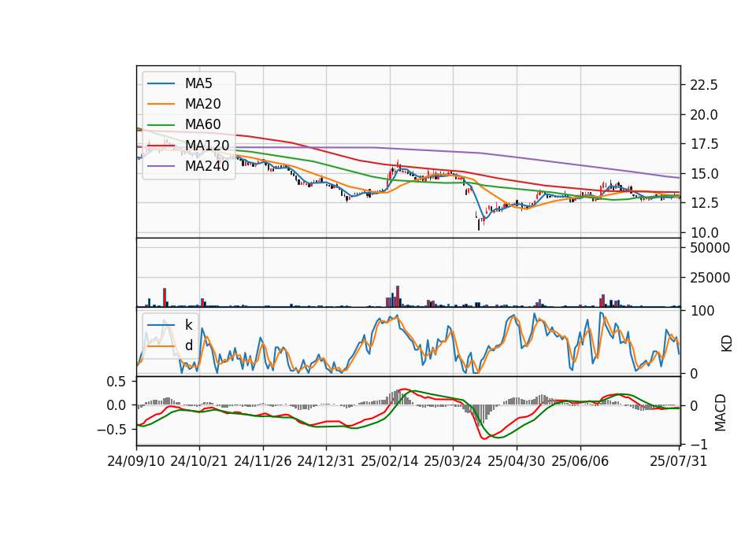The height and width of the screenshot is (543, 756).
Task: Click the MA20 legend label
Action: 202,104
